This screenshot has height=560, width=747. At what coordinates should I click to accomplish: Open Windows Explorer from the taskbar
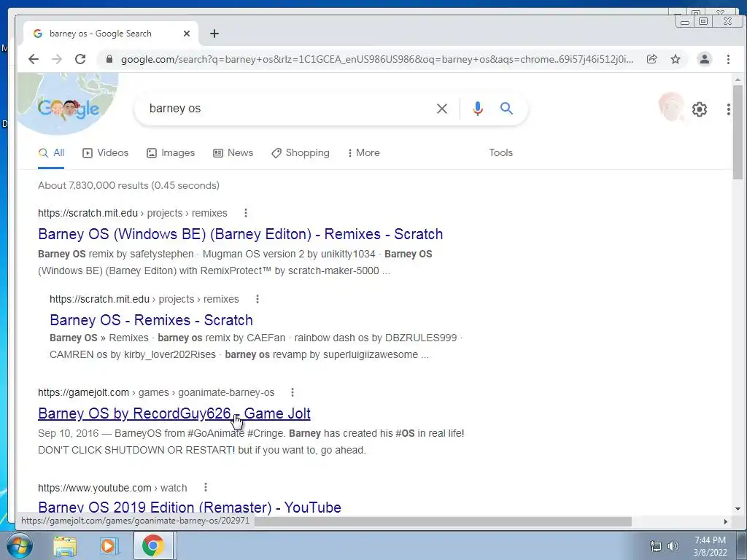coord(65,545)
